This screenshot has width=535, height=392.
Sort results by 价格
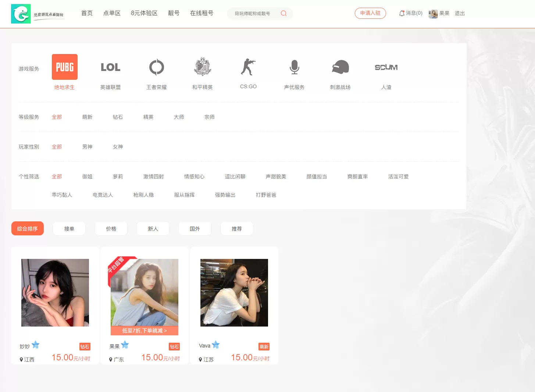pyautogui.click(x=111, y=228)
